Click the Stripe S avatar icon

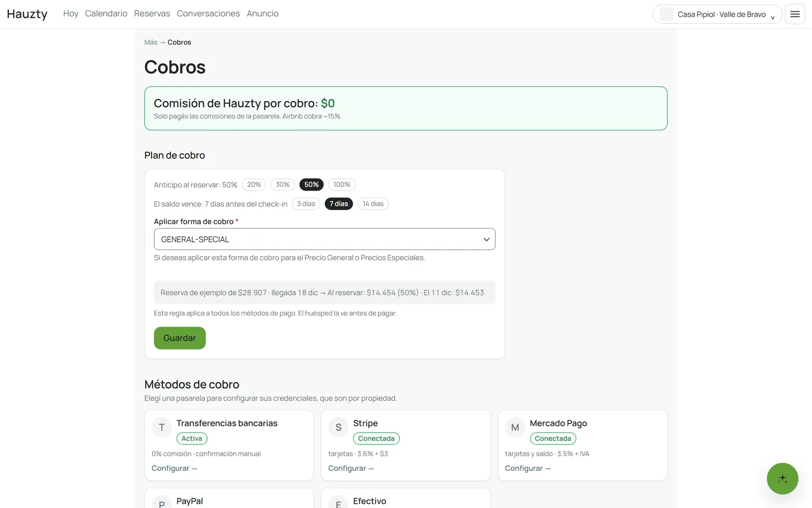click(339, 428)
